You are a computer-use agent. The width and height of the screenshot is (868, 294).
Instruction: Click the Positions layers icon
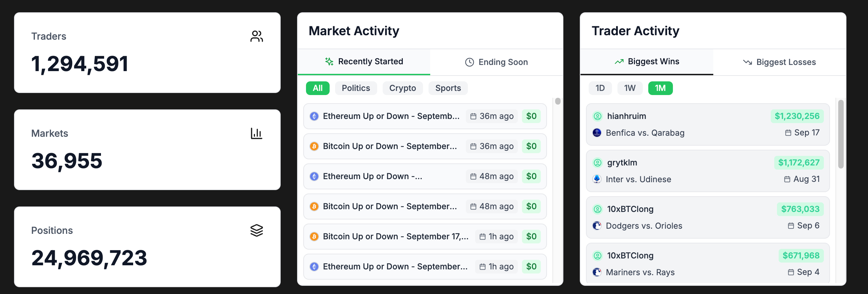click(256, 230)
